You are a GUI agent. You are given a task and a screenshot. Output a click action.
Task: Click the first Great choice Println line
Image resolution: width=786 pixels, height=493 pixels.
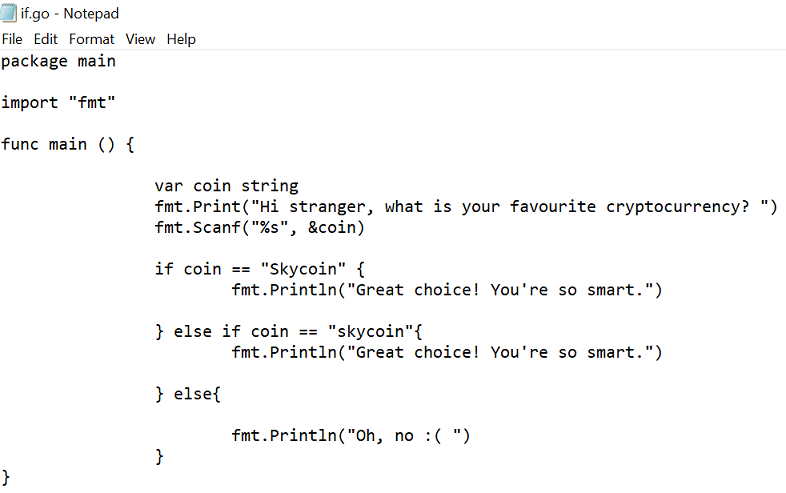tap(447, 290)
